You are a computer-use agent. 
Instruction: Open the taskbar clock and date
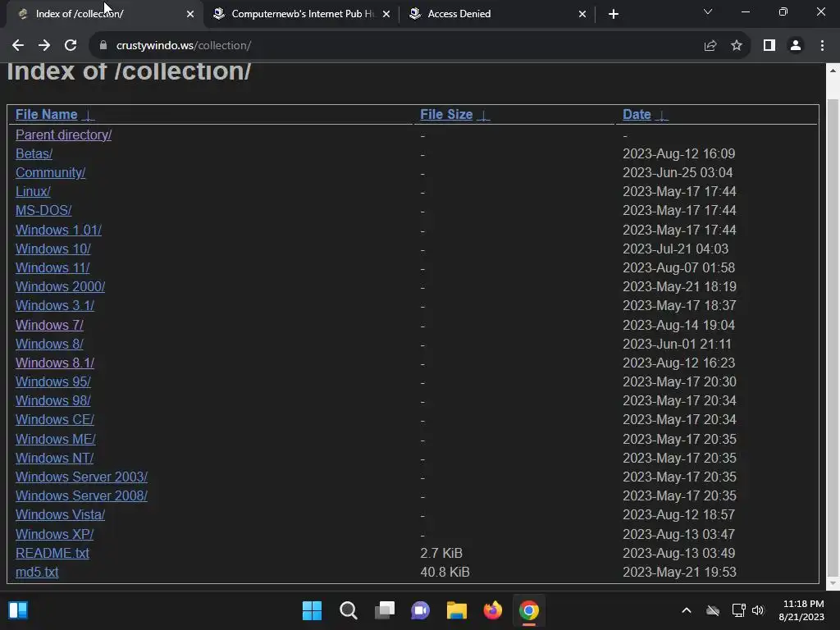click(802, 610)
